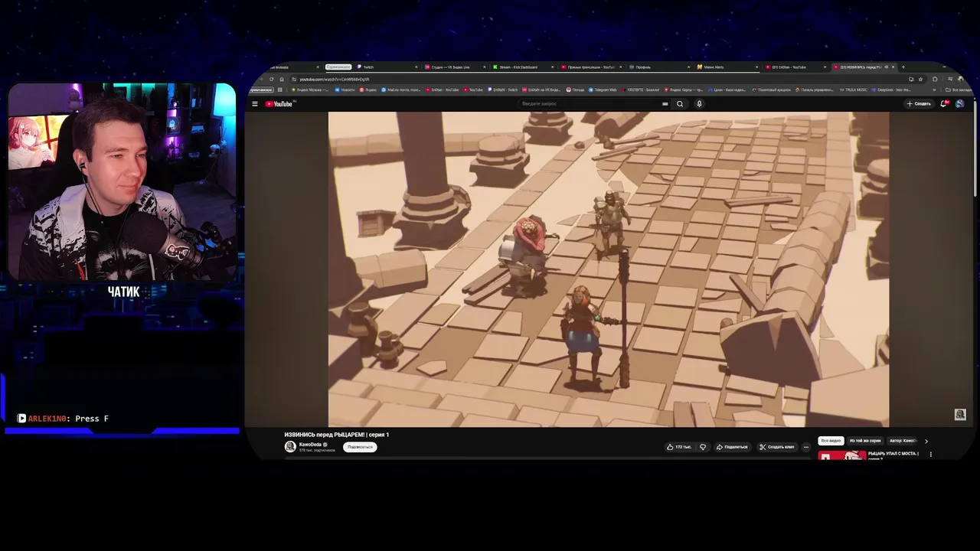Open the on-screen keyboard in search box
The image size is (980, 551).
[665, 103]
